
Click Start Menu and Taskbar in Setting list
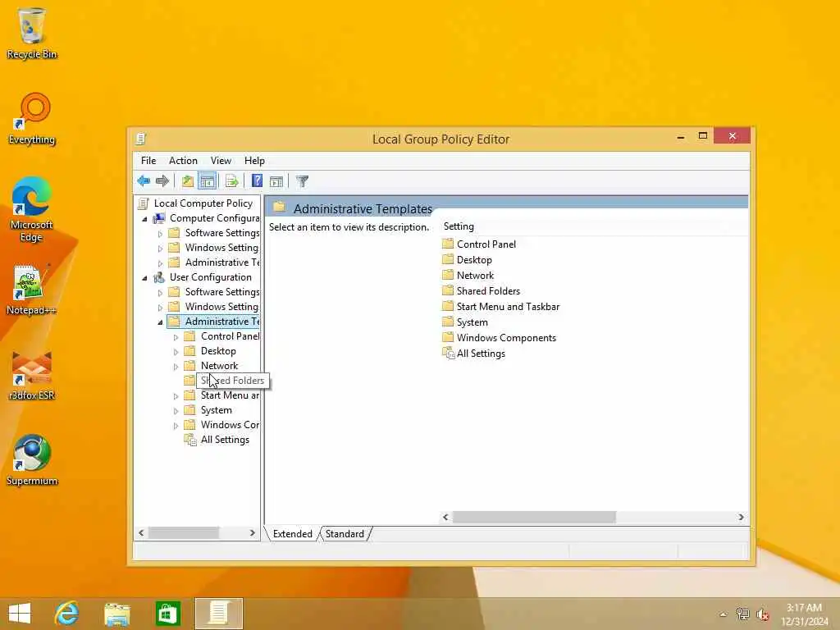508,306
